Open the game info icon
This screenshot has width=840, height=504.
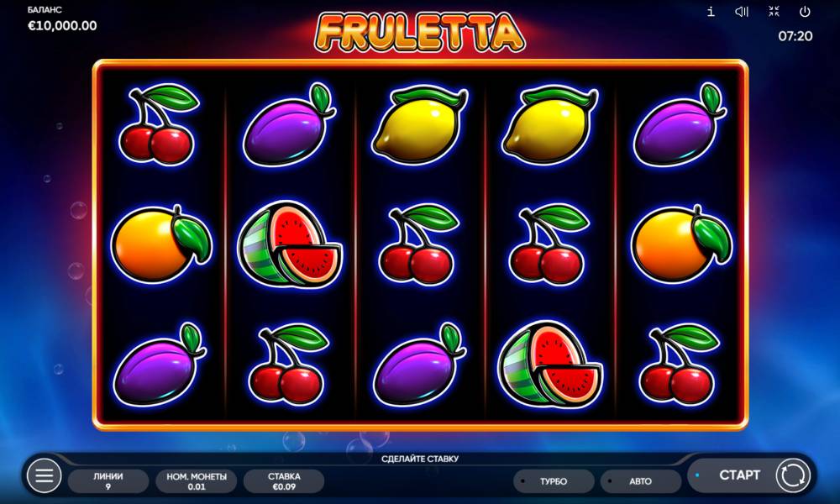pyautogui.click(x=711, y=12)
